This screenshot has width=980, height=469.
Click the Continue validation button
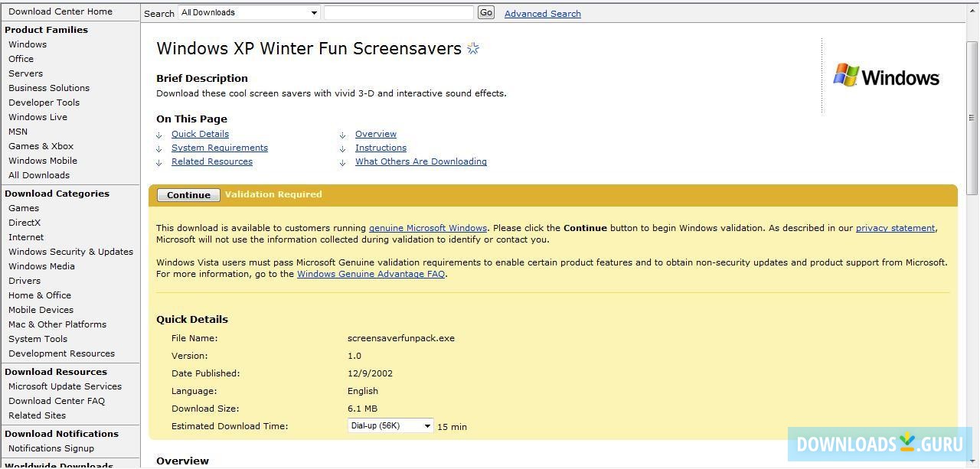[188, 195]
